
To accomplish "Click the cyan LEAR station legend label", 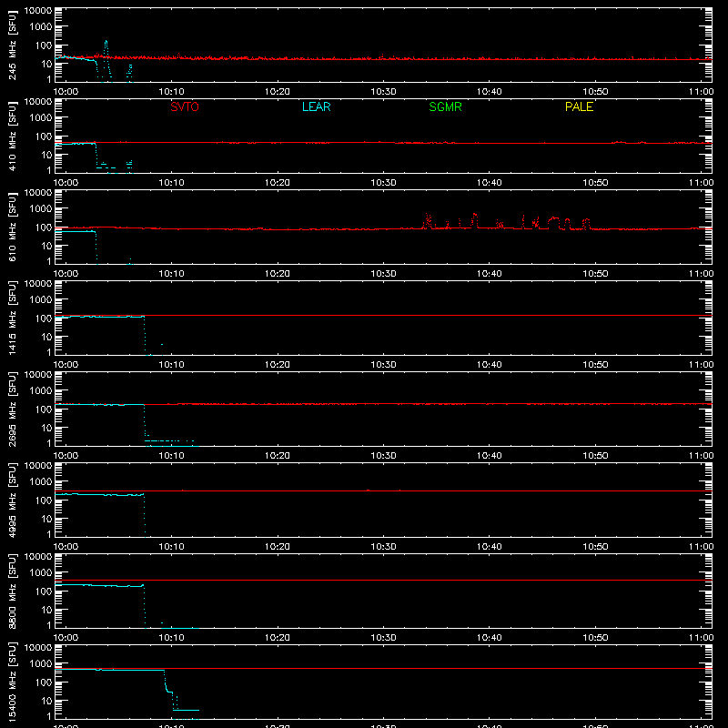I will click(x=316, y=106).
